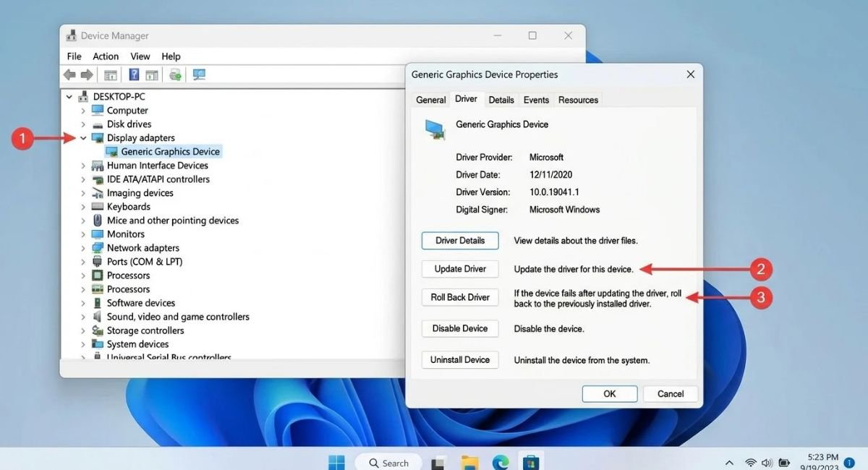Viewport: 868px width, 470px height.
Task: Collapse the Display adapters category
Action: click(83, 138)
